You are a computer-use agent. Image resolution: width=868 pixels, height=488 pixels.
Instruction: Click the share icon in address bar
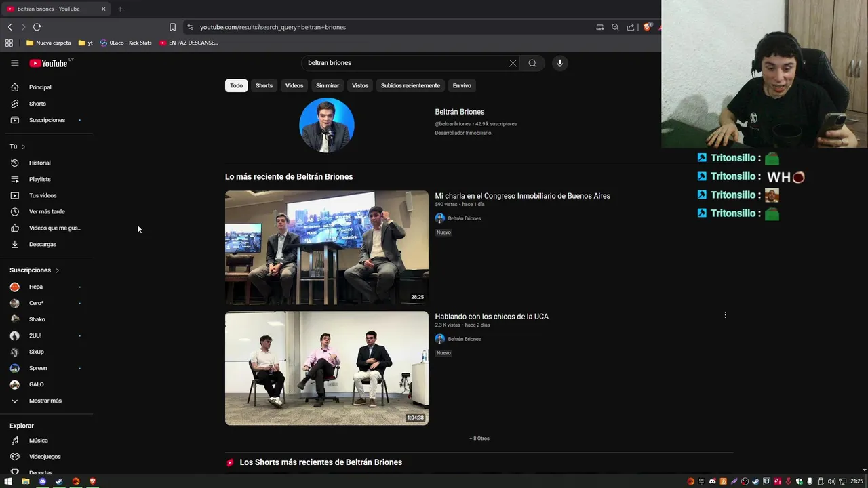point(631,27)
